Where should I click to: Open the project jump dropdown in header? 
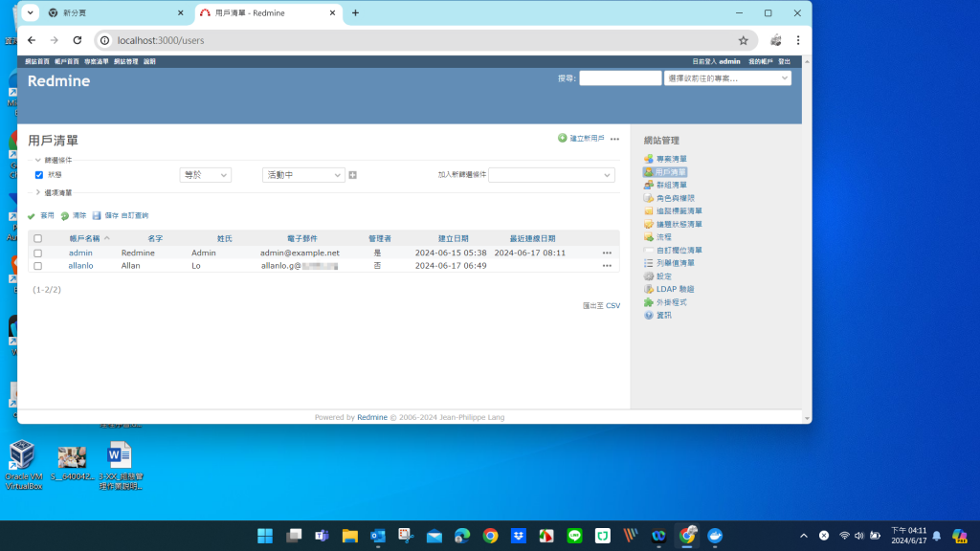pos(727,78)
